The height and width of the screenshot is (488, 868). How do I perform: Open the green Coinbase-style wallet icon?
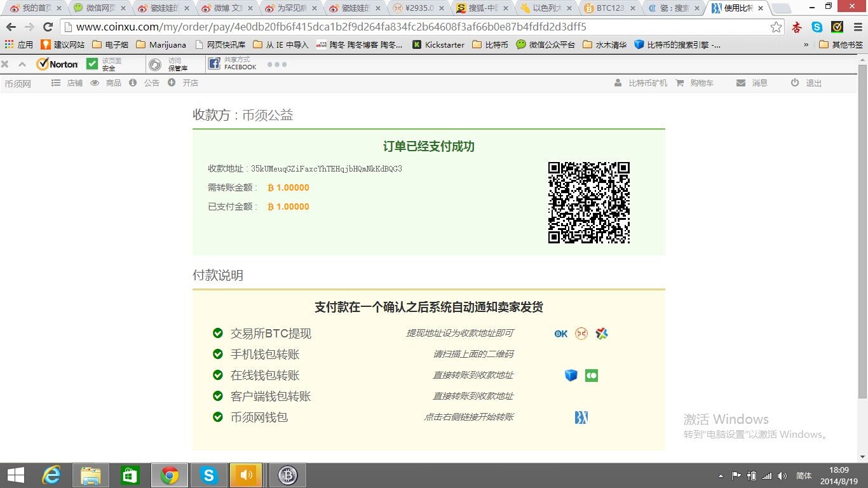point(592,376)
